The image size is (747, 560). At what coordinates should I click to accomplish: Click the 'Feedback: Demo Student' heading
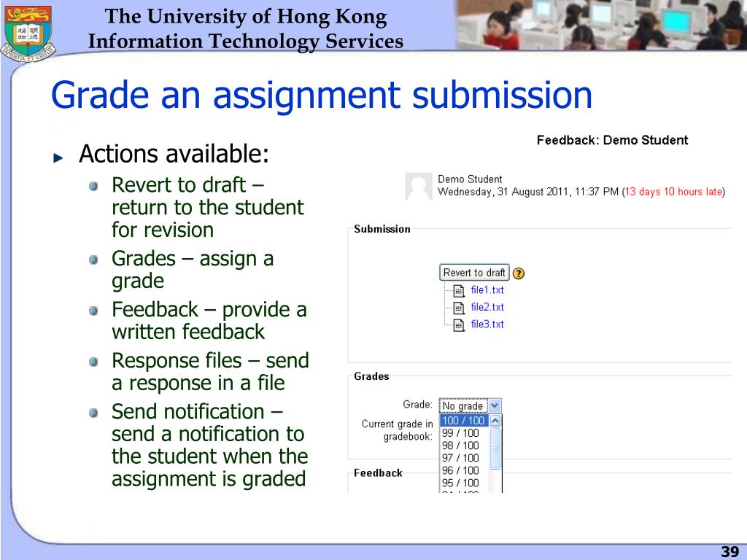coord(612,140)
